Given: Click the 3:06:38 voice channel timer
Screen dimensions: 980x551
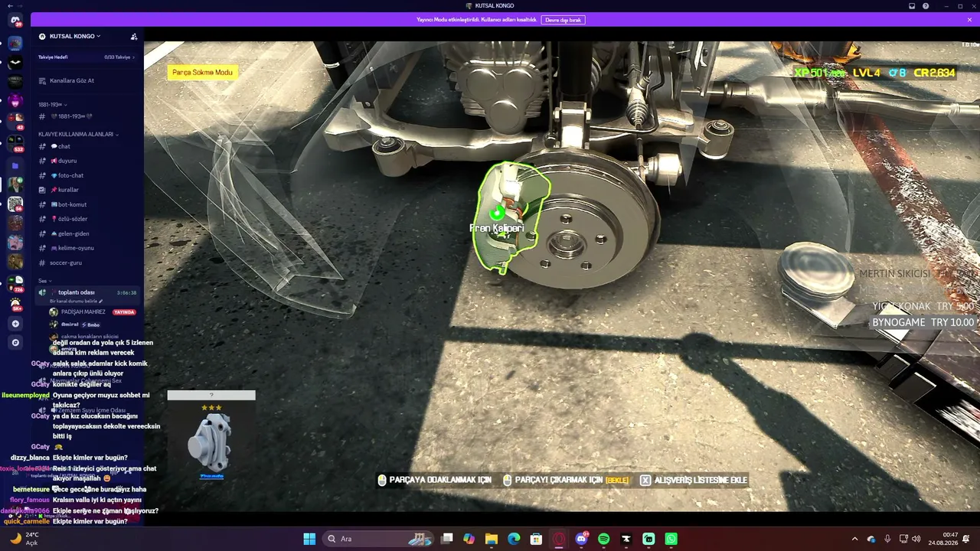Looking at the screenshot, I should [127, 292].
